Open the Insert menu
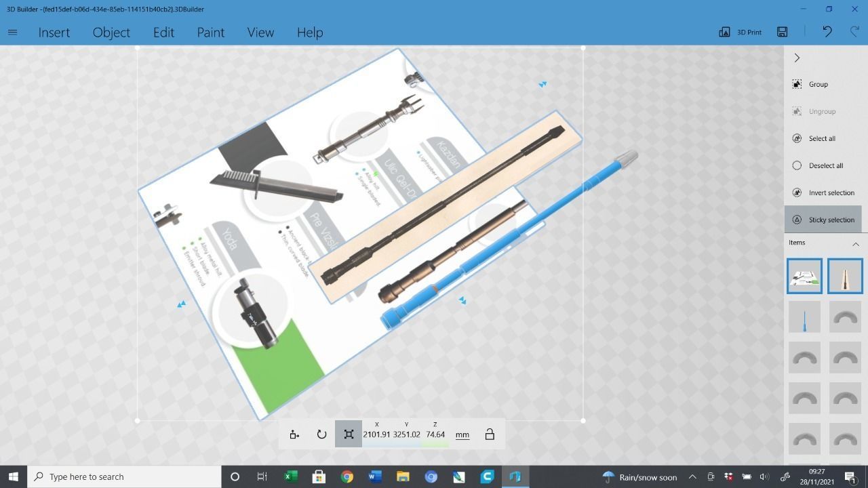 (x=54, y=33)
